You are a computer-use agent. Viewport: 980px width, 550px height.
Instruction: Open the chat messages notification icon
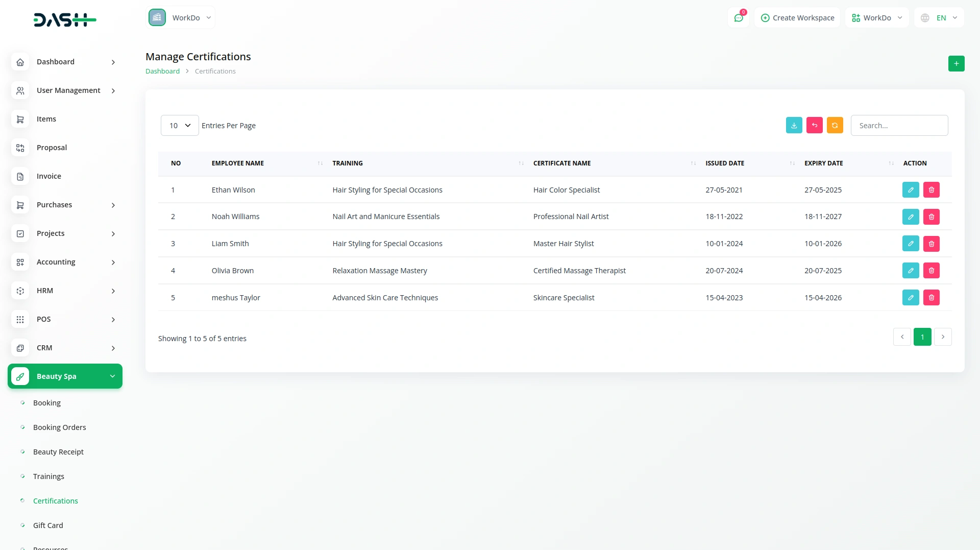[x=738, y=18]
